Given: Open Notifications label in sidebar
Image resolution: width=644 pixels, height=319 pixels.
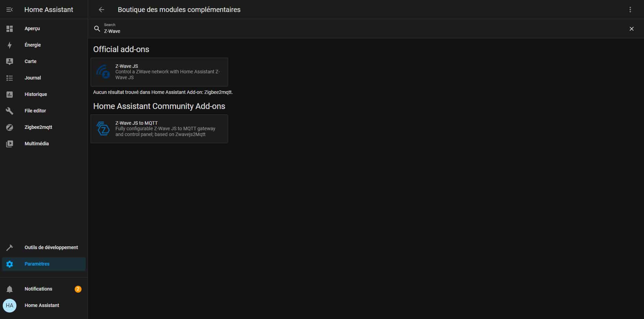Looking at the screenshot, I should (38, 289).
